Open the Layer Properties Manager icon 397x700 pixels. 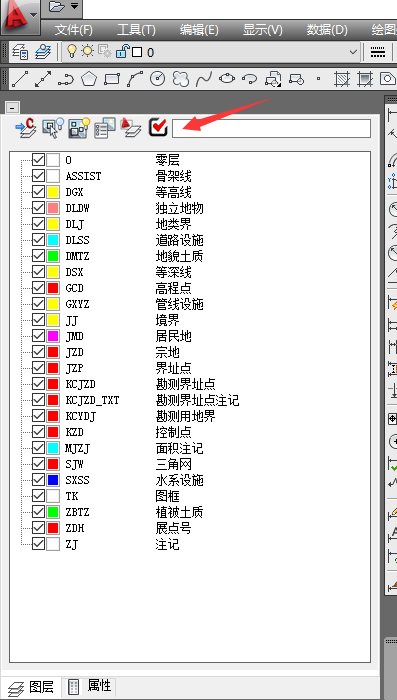[x=20, y=52]
